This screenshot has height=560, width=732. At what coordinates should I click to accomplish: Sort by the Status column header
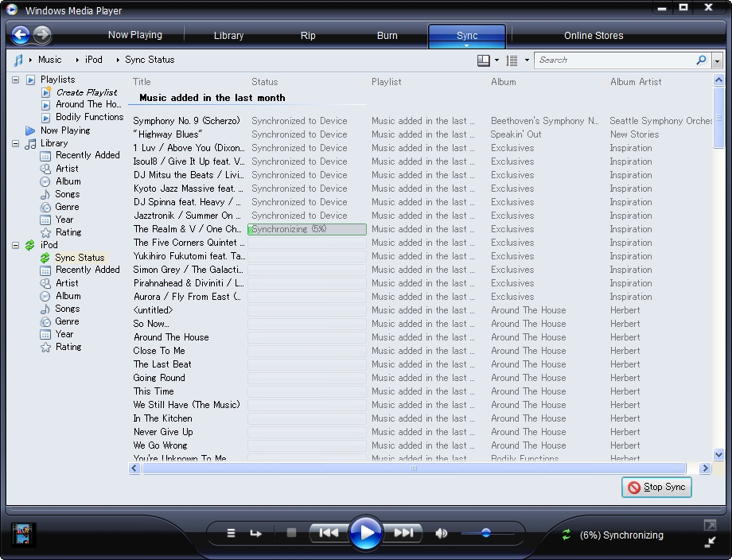click(x=265, y=82)
